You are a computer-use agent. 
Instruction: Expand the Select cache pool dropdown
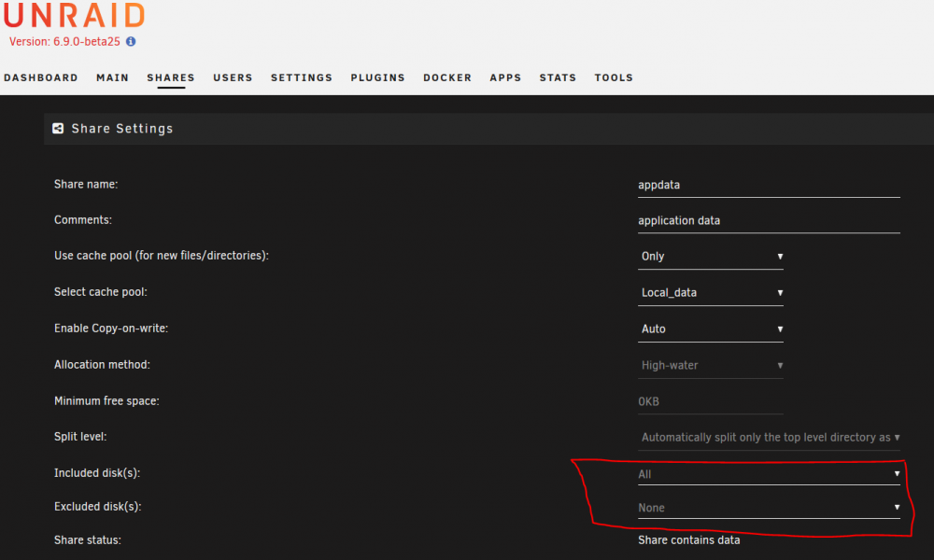tap(710, 293)
